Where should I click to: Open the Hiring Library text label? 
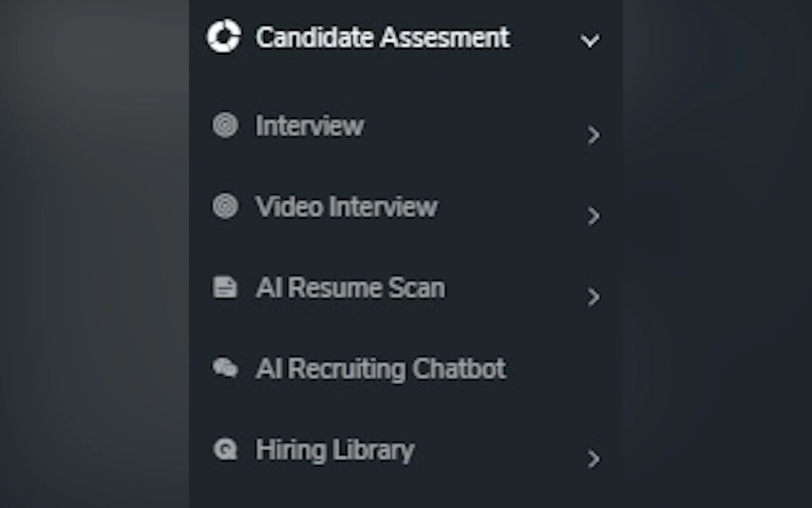pyautogui.click(x=335, y=450)
